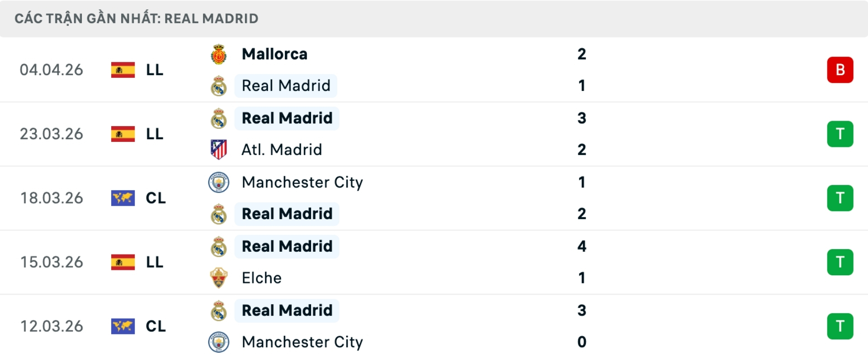Click the Real Madrid score 4 versus Elche
Viewport: 868px width, 358px height.
[582, 246]
